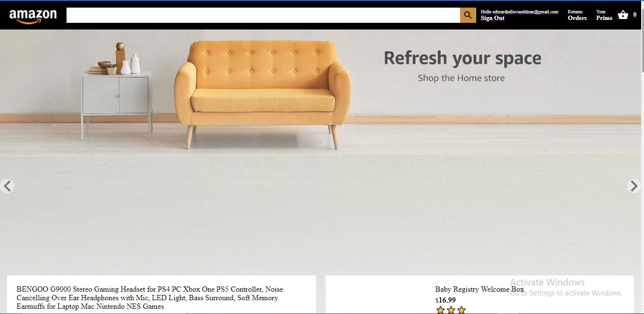Open the shopping basket icon

tap(623, 15)
